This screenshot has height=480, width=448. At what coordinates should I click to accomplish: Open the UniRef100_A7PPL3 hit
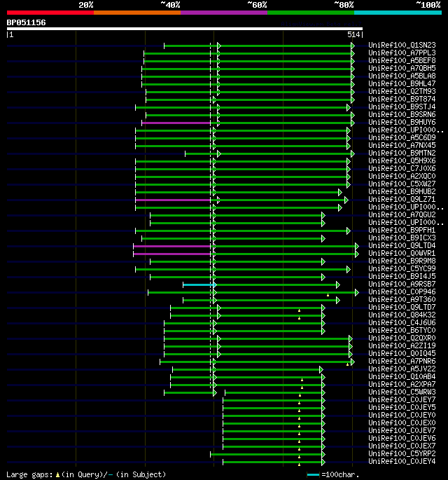click(402, 53)
